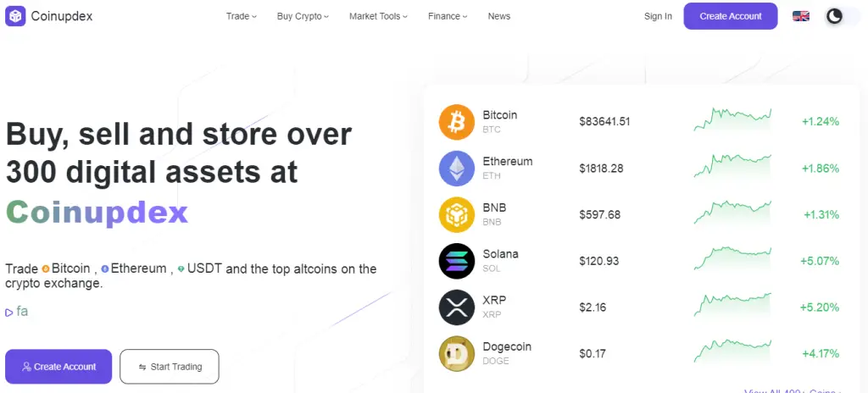Click the XRP coin icon

click(457, 307)
